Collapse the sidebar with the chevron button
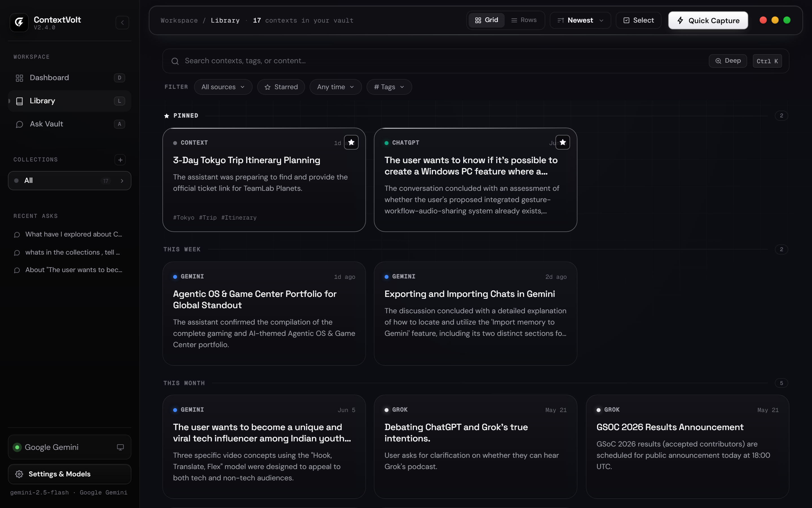Viewport: 812px width, 508px height. click(x=122, y=23)
